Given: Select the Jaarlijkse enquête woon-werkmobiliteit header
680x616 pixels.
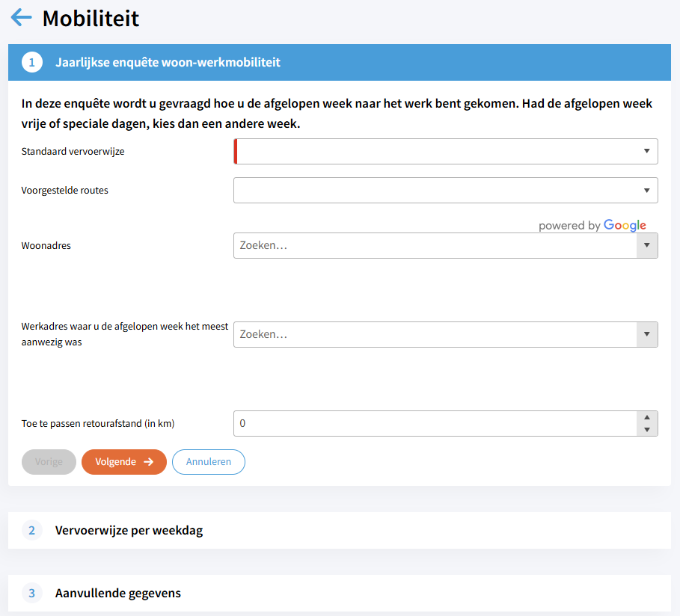Looking at the screenshot, I should pyautogui.click(x=168, y=62).
